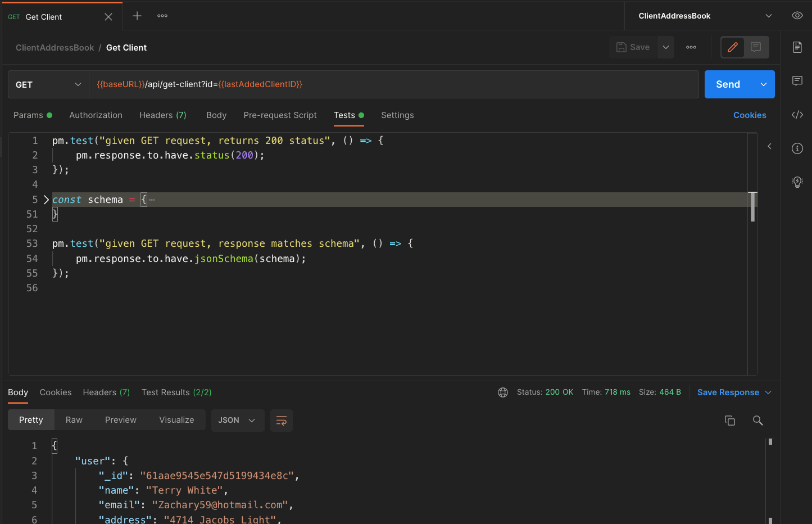Search the response using magnifier icon

(757, 421)
